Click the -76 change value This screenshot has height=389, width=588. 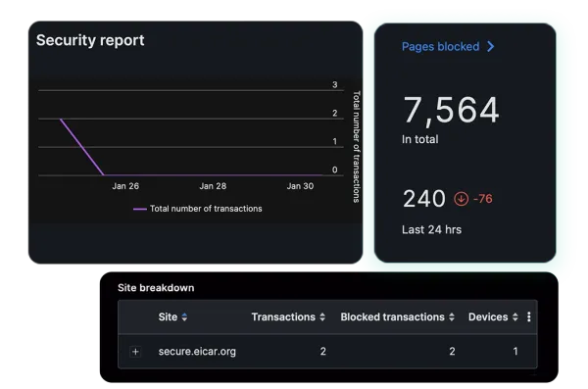click(482, 199)
